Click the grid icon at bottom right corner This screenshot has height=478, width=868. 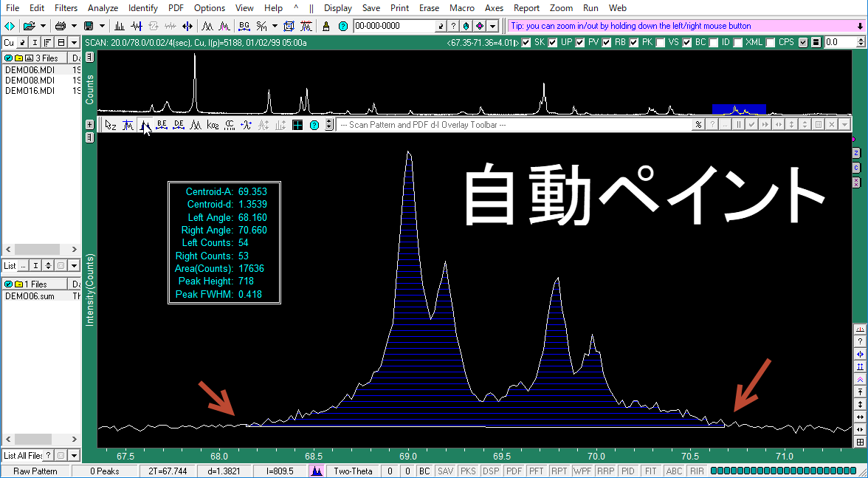point(860,442)
